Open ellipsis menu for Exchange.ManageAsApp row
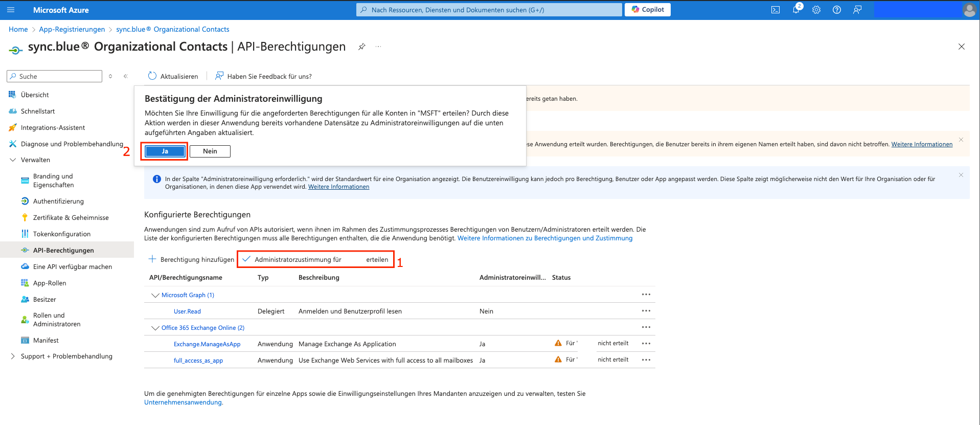Image resolution: width=980 pixels, height=425 pixels. (646, 344)
